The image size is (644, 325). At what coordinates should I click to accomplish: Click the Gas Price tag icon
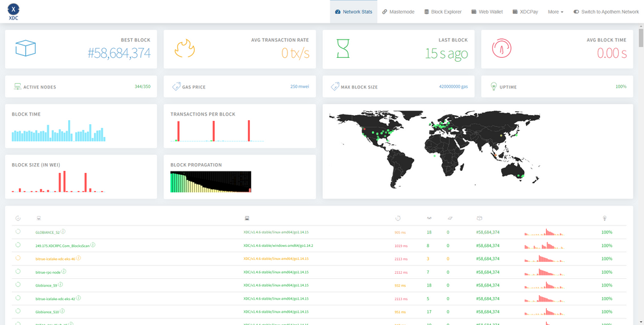tap(177, 86)
